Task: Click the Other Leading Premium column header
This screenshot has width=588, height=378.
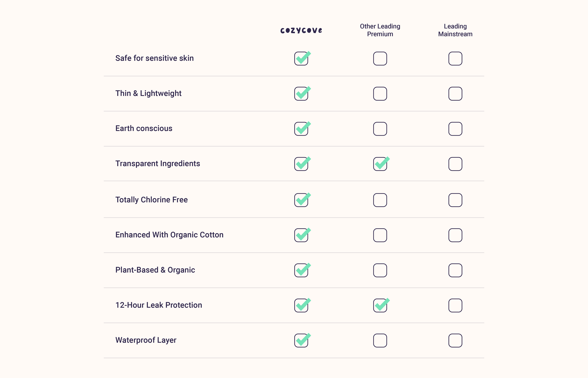Action: click(380, 30)
